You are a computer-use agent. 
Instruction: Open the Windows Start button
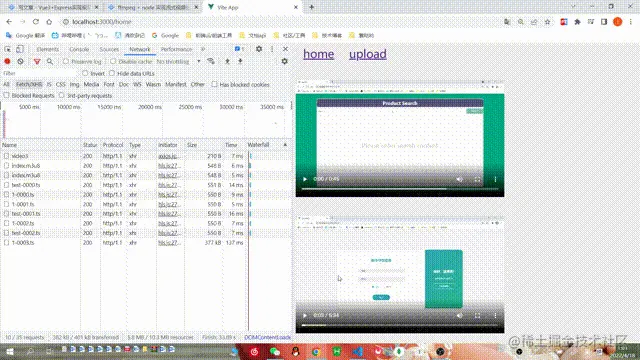coord(10,351)
